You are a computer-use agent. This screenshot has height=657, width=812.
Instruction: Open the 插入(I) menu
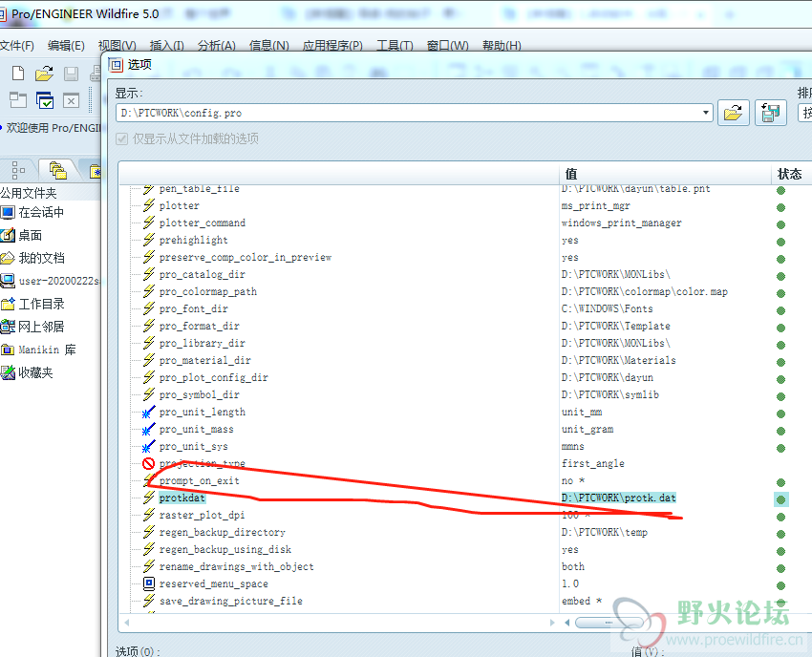167,46
